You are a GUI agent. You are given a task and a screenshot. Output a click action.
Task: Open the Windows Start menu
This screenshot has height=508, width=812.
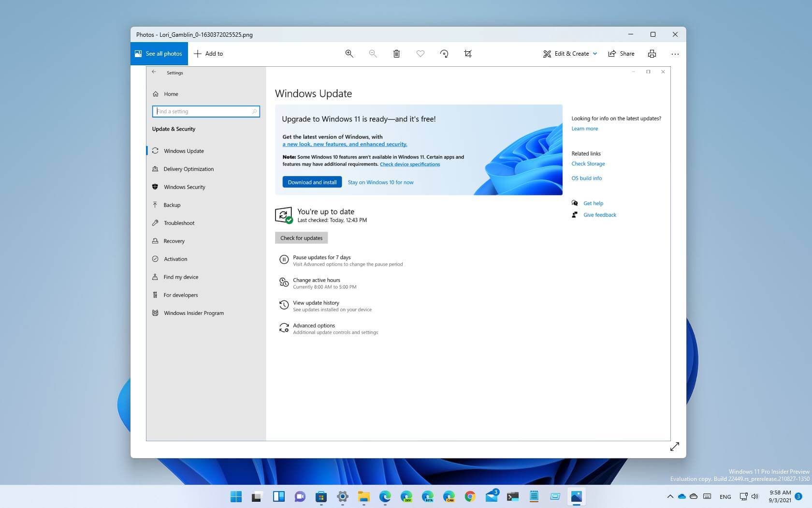tap(236, 496)
